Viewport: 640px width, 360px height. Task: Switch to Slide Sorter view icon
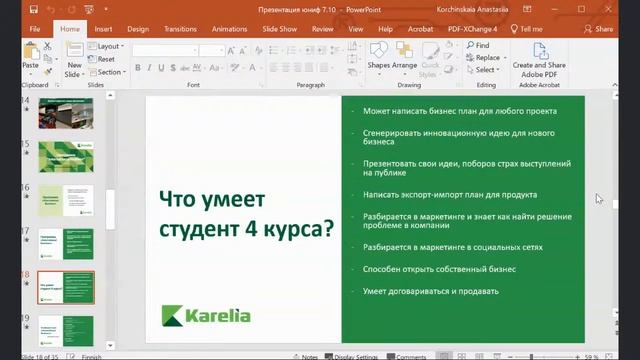pyautogui.click(x=462, y=357)
